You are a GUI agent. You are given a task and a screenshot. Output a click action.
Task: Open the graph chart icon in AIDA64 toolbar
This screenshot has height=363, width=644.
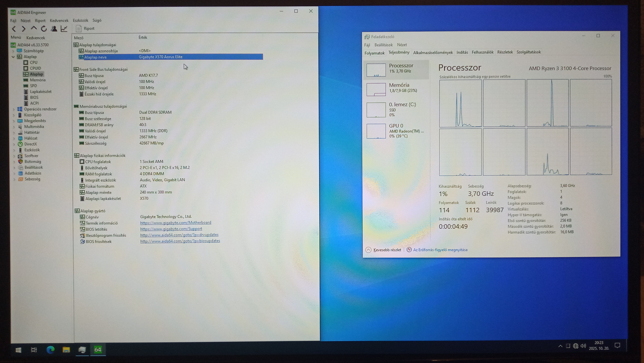click(64, 29)
